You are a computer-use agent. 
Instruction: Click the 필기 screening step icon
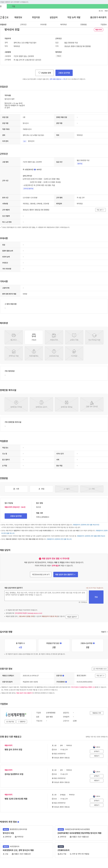coord(66,489)
